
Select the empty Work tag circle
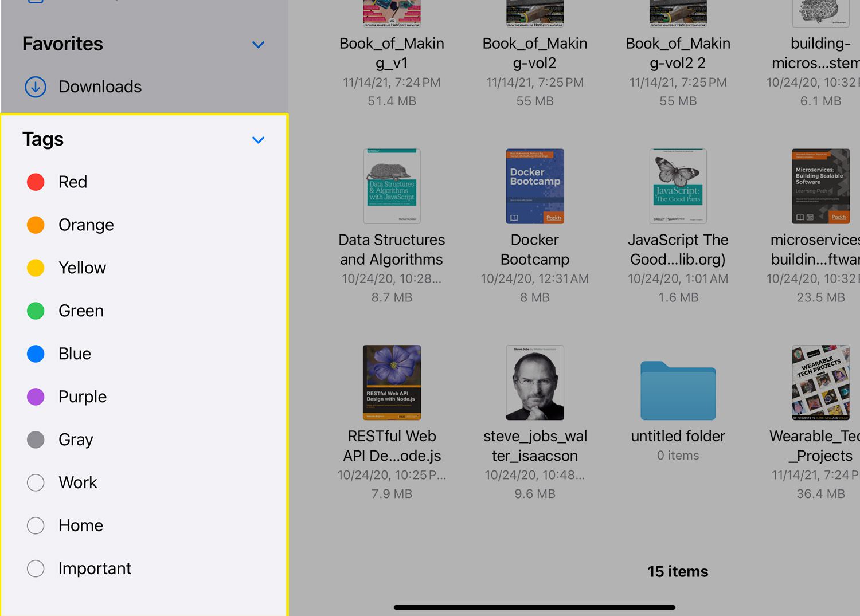[36, 482]
